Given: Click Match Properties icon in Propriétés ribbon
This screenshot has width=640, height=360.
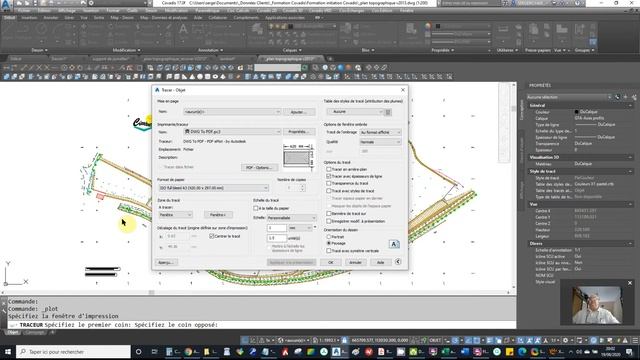Looking at the screenshot, I should tap(411, 29).
